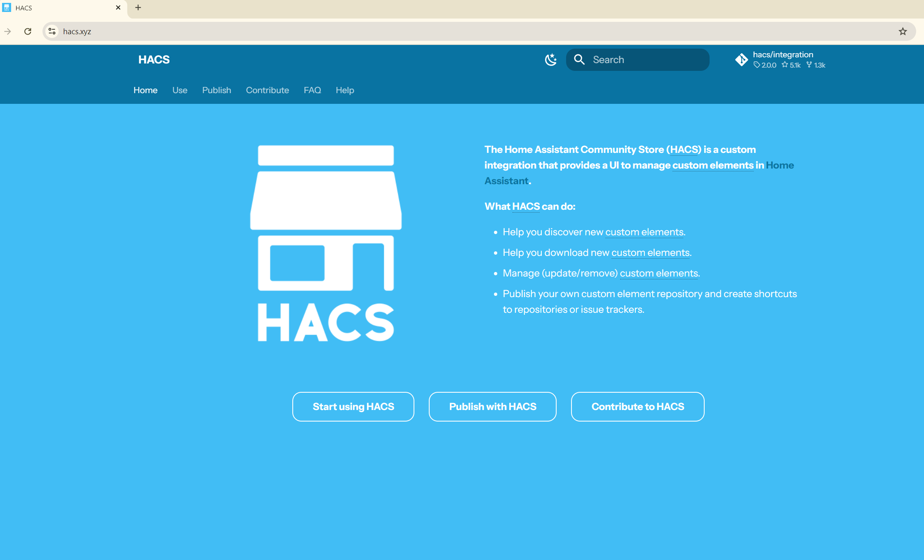Open site information icon in address bar
924x560 pixels.
point(52,31)
